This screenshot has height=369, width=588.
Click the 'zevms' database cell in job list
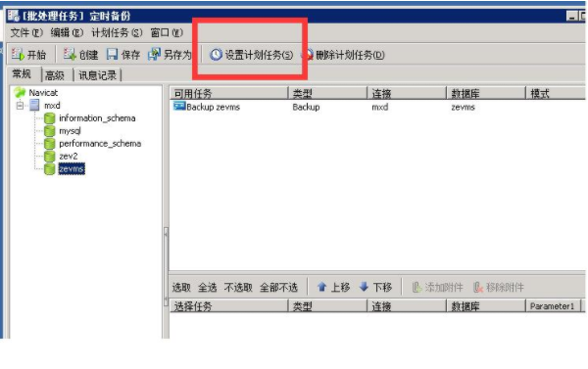click(463, 107)
